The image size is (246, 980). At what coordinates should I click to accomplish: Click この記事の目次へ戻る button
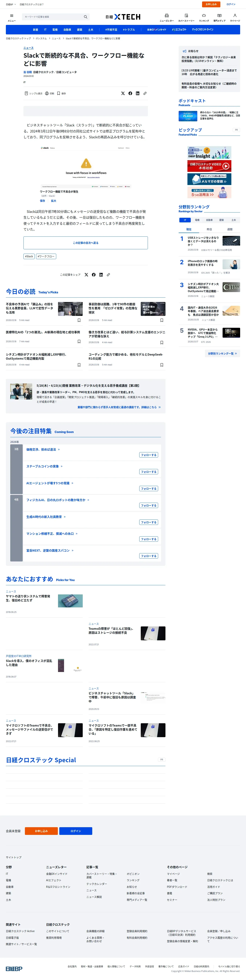pos(85,243)
